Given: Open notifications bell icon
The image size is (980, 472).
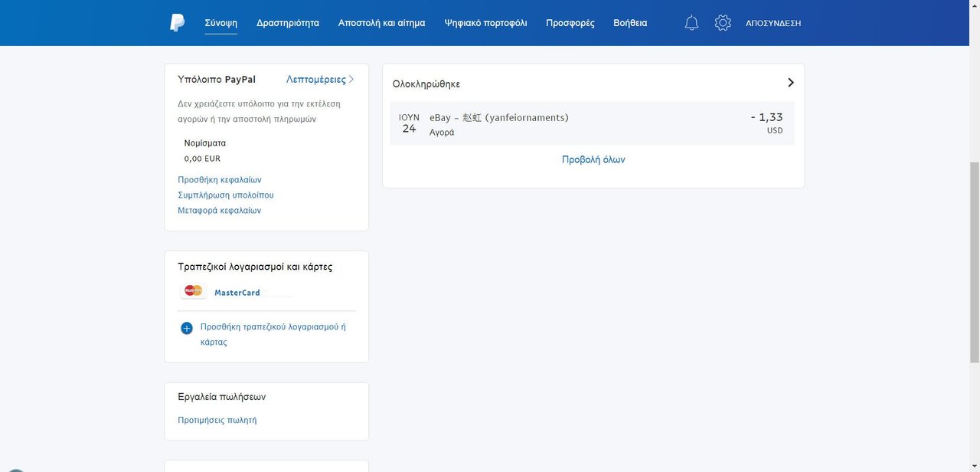Looking at the screenshot, I should pyautogui.click(x=691, y=23).
